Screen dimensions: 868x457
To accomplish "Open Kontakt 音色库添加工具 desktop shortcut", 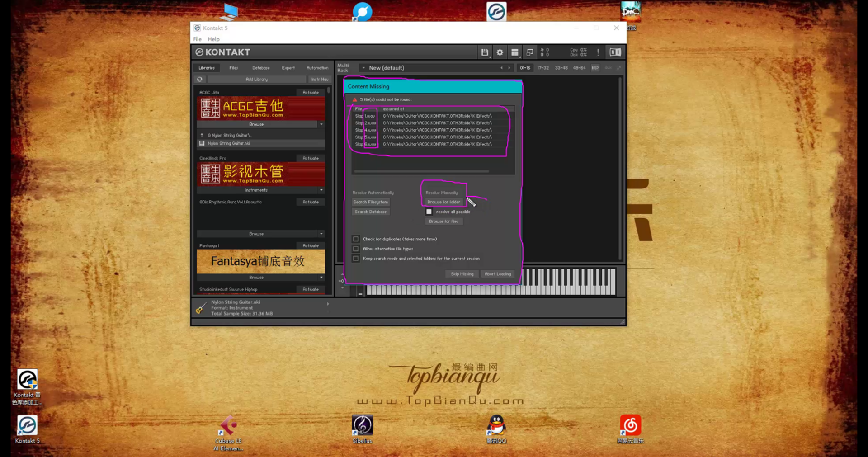I will 27,387.
